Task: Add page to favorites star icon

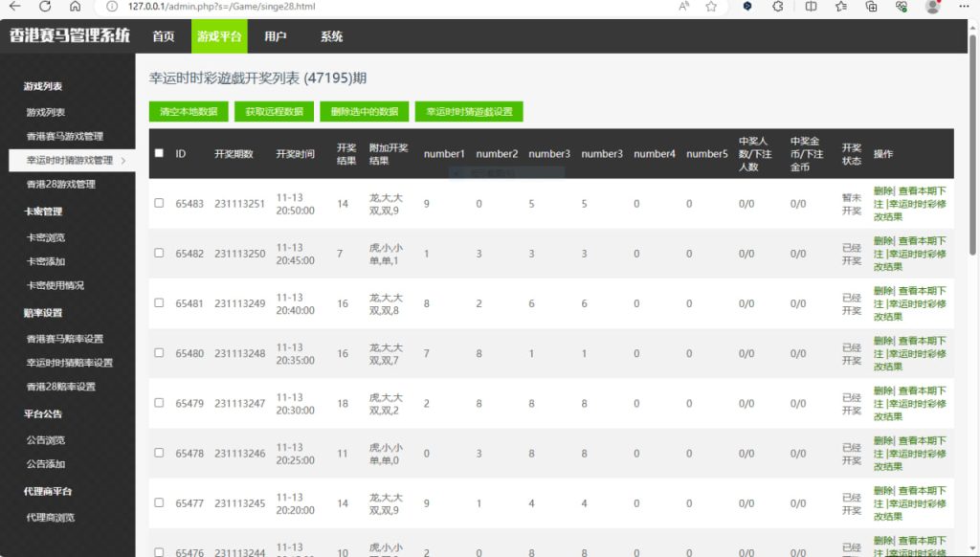Action: [711, 7]
